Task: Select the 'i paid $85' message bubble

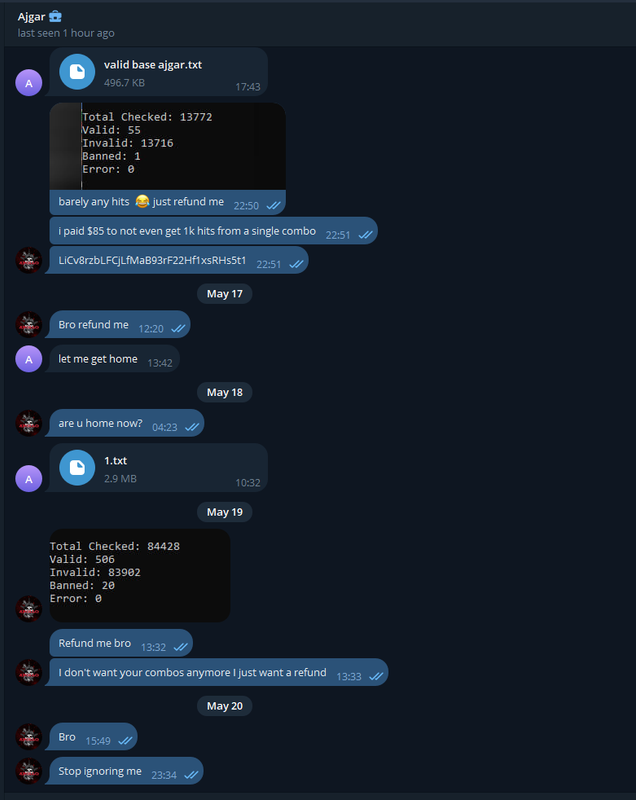Action: coord(214,231)
